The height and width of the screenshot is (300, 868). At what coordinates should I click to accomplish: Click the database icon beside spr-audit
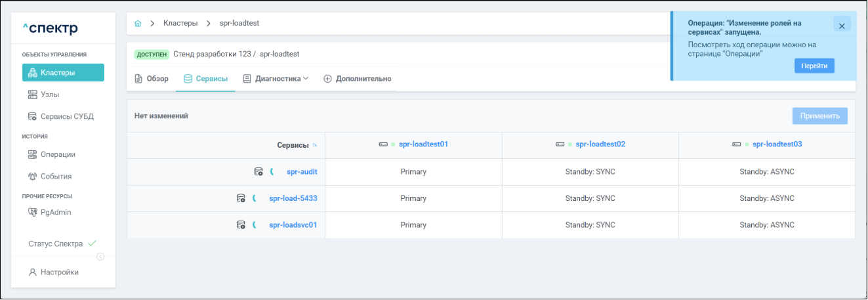tap(258, 172)
